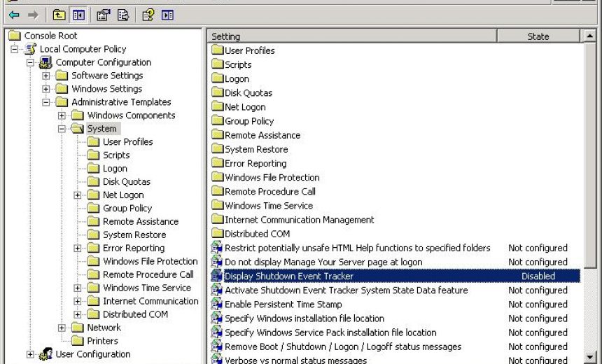Select the Display Shutdown Event Tracker setting
The height and width of the screenshot is (364, 602).
click(x=288, y=276)
